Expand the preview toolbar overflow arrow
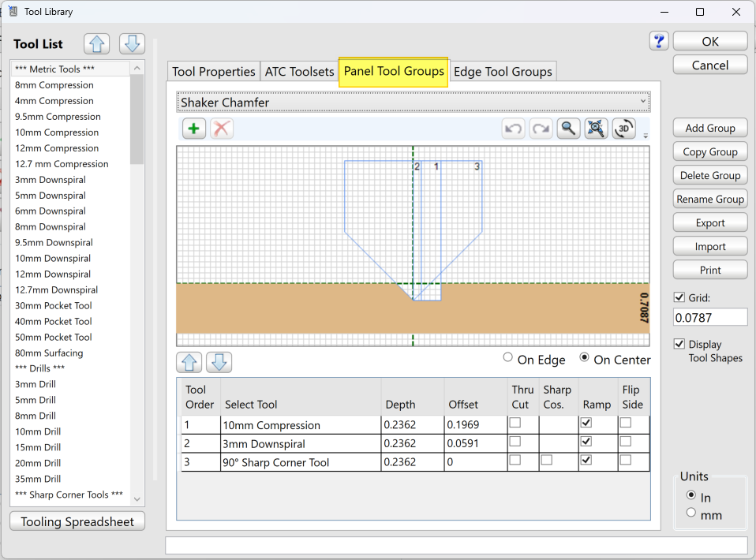756x560 pixels. pos(646,136)
